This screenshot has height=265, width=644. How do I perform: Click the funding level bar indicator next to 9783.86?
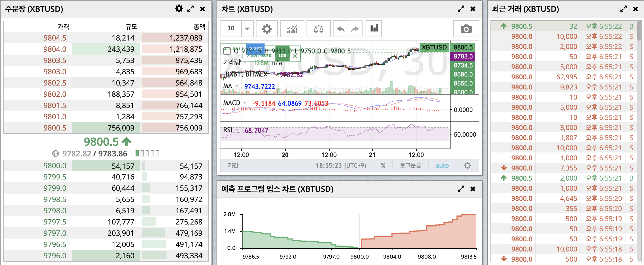click(x=147, y=153)
